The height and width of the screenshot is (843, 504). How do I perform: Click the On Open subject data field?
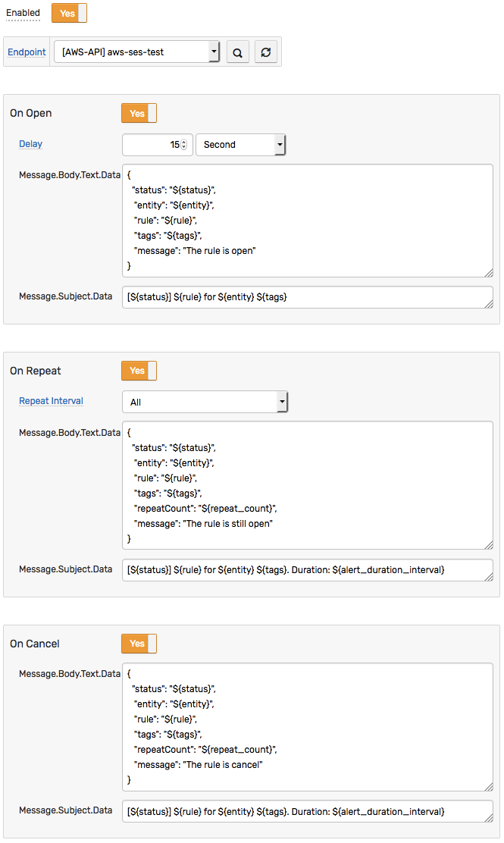pos(308,297)
